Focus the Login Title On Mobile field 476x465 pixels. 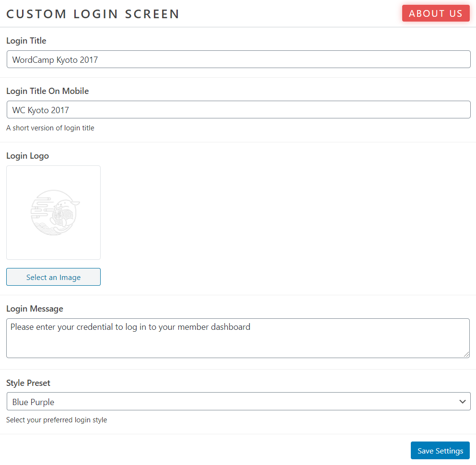point(238,109)
